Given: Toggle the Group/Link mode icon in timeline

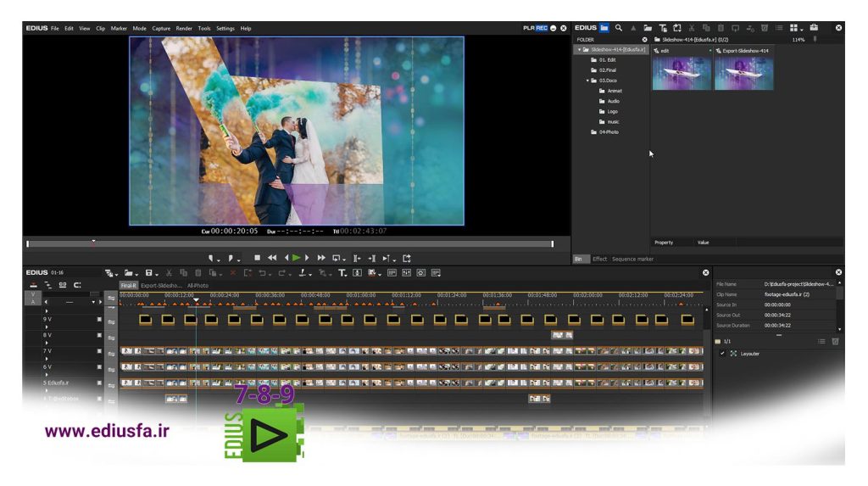Looking at the screenshot, I should [63, 285].
